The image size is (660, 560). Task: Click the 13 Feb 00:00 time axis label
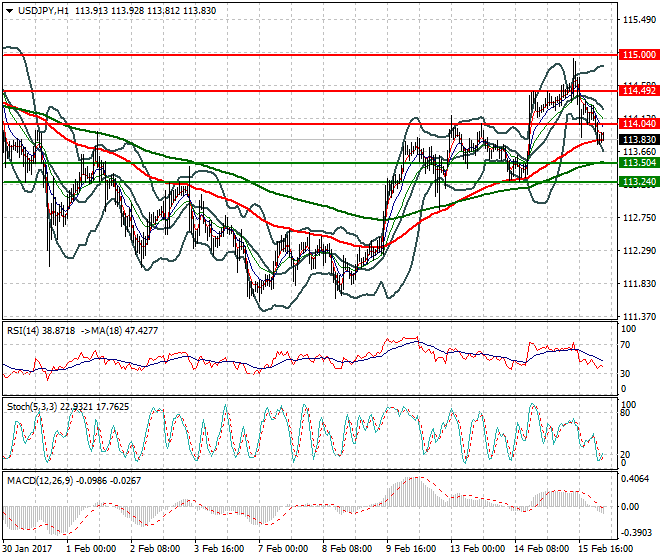[477, 549]
